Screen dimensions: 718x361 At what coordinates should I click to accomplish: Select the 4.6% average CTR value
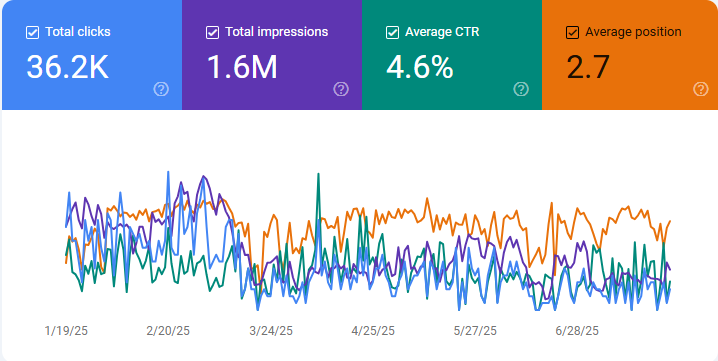[419, 67]
